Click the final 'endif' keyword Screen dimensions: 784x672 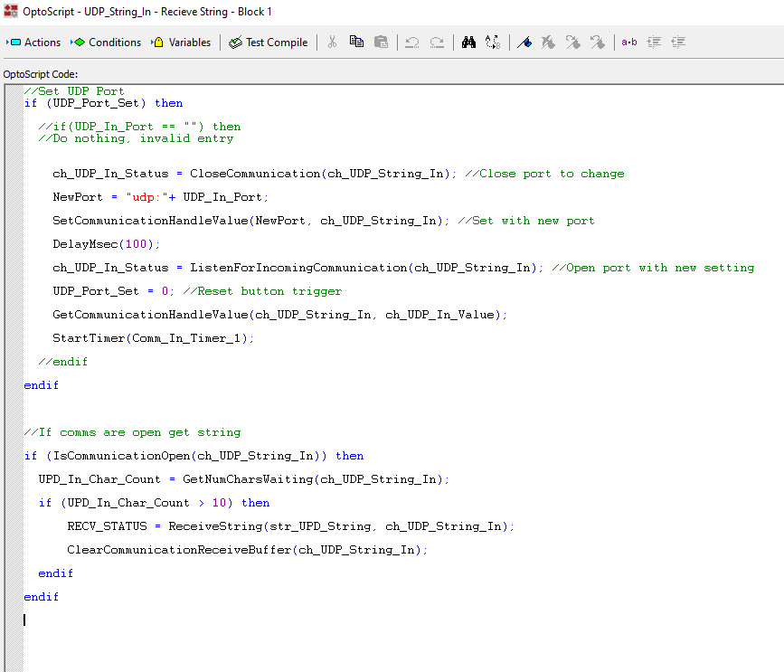coord(41,597)
